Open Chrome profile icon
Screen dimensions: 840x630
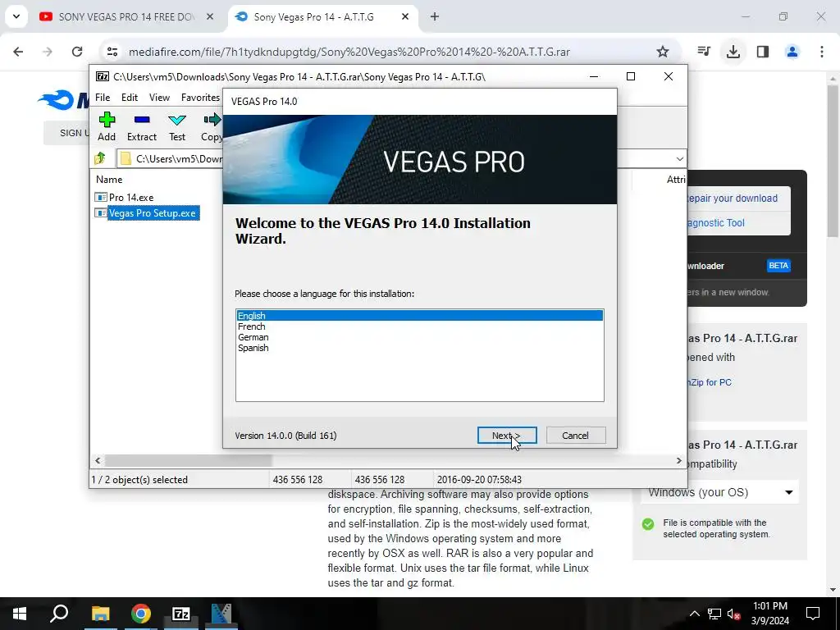(792, 52)
